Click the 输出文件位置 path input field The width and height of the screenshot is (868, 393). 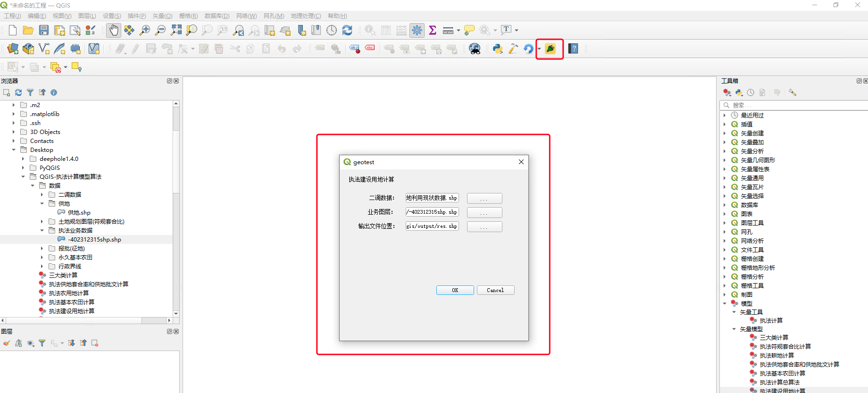tap(432, 226)
